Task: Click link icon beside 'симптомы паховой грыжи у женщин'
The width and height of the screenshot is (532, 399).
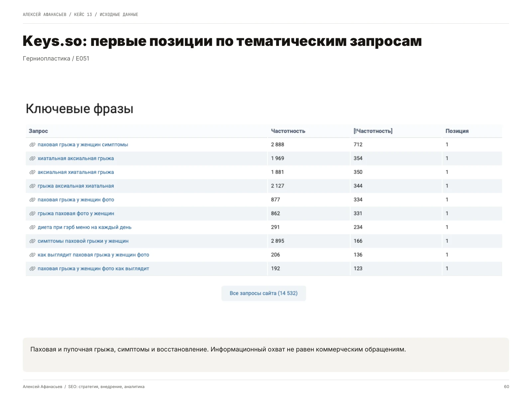Action: pyautogui.click(x=32, y=241)
